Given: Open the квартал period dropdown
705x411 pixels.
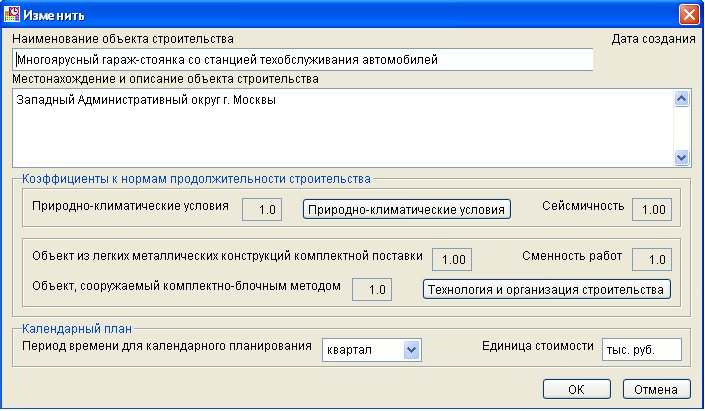Looking at the screenshot, I should 411,350.
